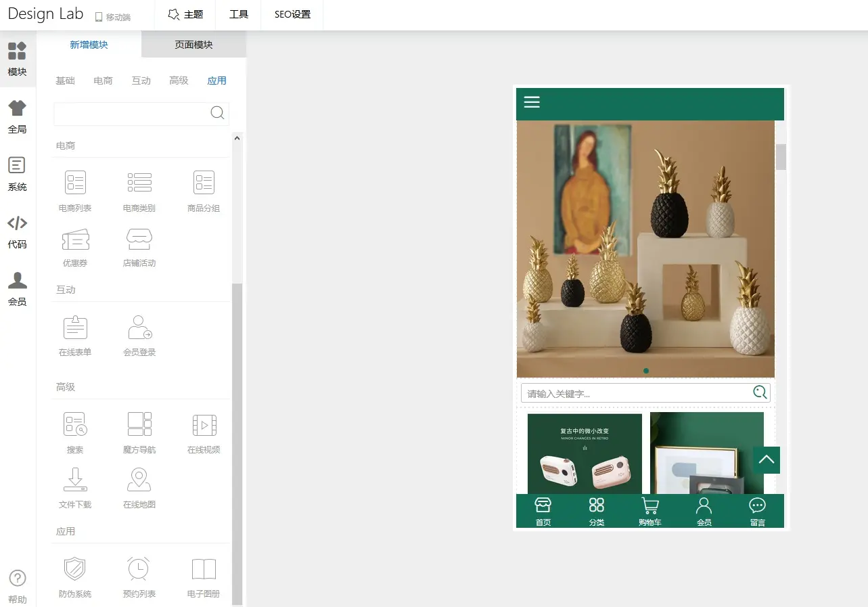Click the module list scroll-up arrow
Screen dimensions: 868x607
coord(237,138)
